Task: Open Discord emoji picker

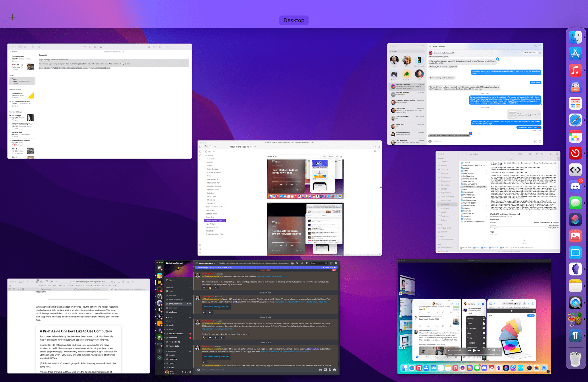Action: 334,370
